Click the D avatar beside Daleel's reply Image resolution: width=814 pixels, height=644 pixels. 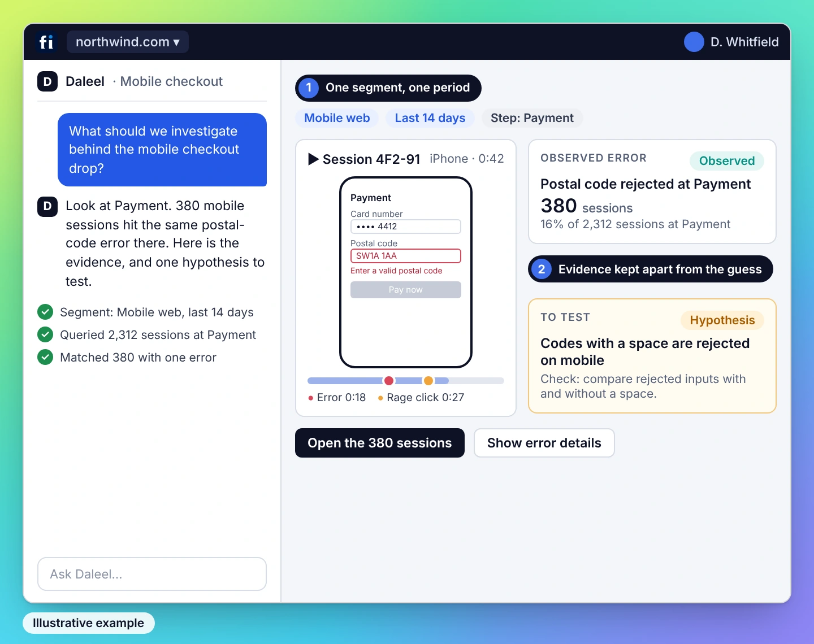[x=47, y=206]
